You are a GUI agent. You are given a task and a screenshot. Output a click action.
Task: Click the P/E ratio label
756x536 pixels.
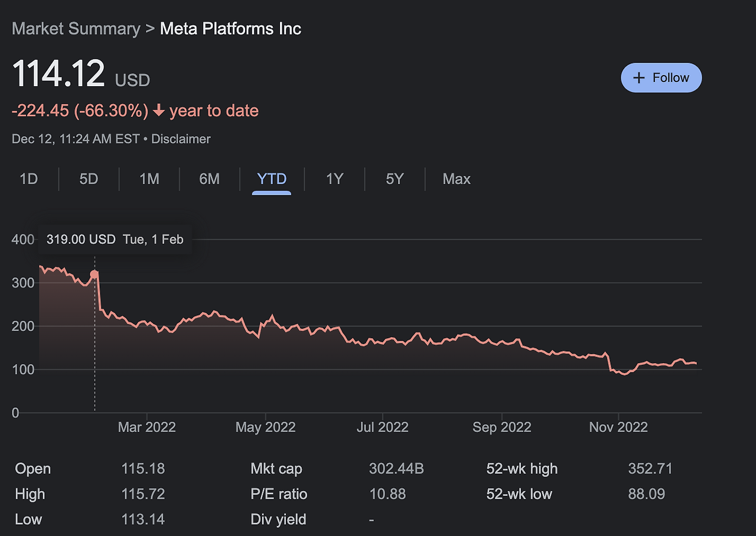coord(279,494)
